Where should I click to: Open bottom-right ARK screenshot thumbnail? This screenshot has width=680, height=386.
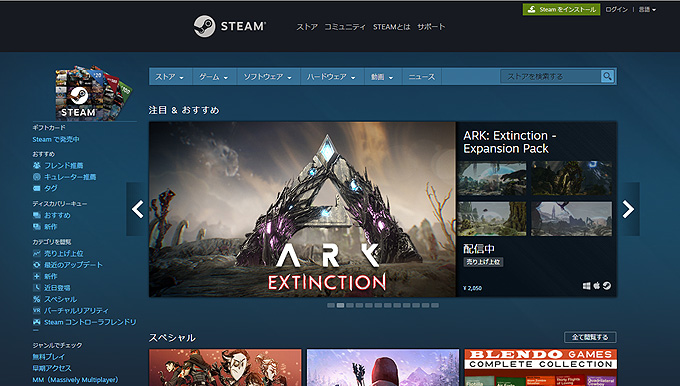tap(572, 219)
